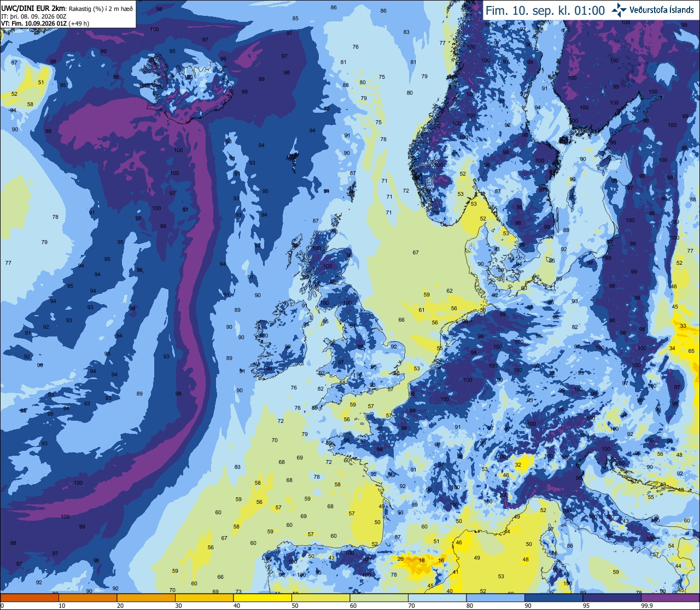Pick the legend swatch between 20 and 30
This screenshot has height=610, width=700.
[146, 598]
